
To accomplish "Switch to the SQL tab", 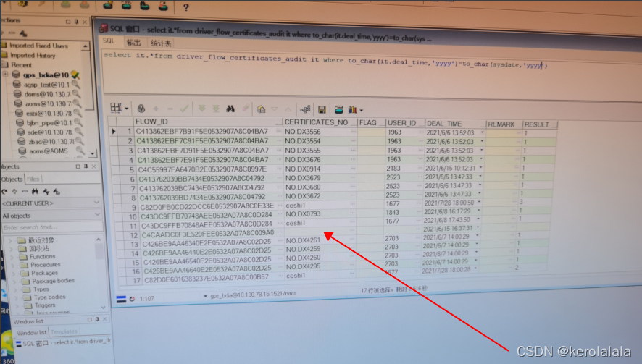I will point(109,41).
